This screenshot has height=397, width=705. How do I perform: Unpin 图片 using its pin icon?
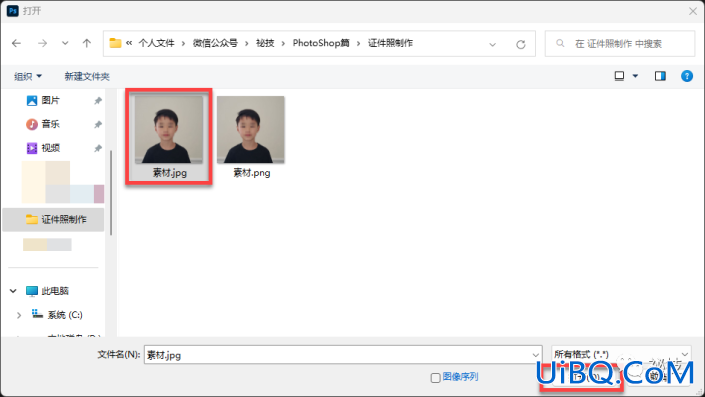(98, 101)
